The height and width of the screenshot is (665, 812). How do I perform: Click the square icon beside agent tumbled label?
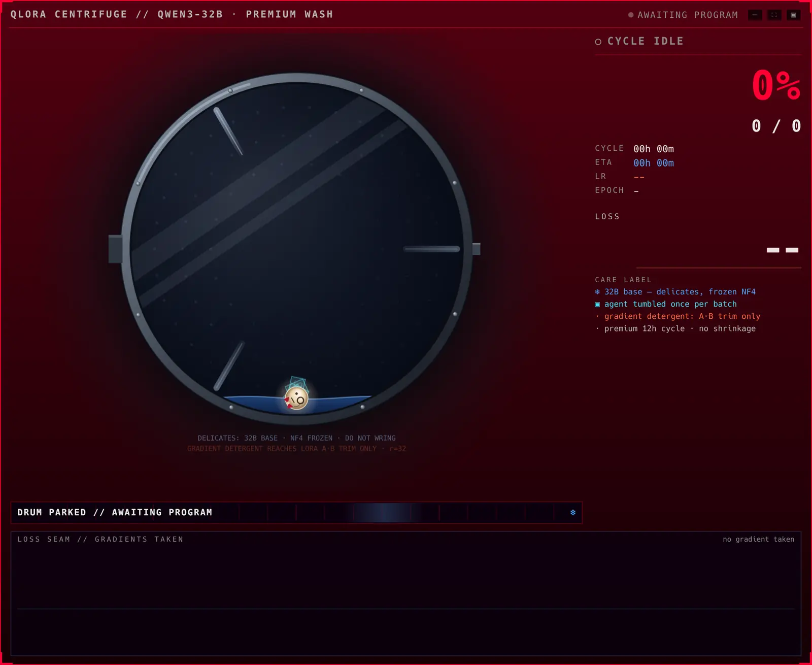(x=597, y=305)
